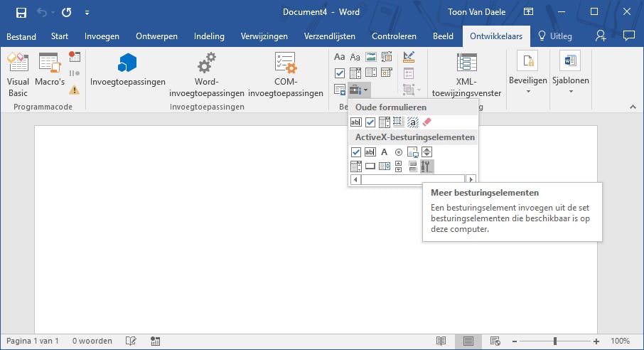Insert date picker content control
644x350 pixels.
[387, 73]
